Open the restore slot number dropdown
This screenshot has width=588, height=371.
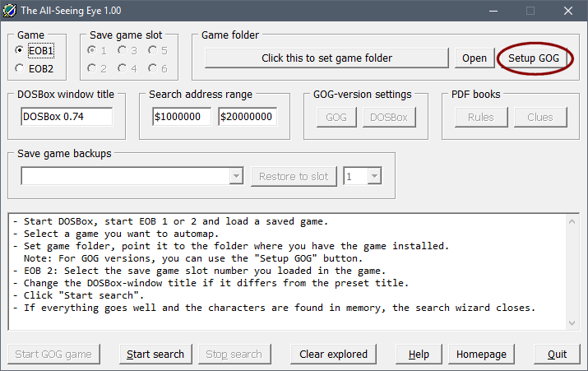[x=375, y=176]
